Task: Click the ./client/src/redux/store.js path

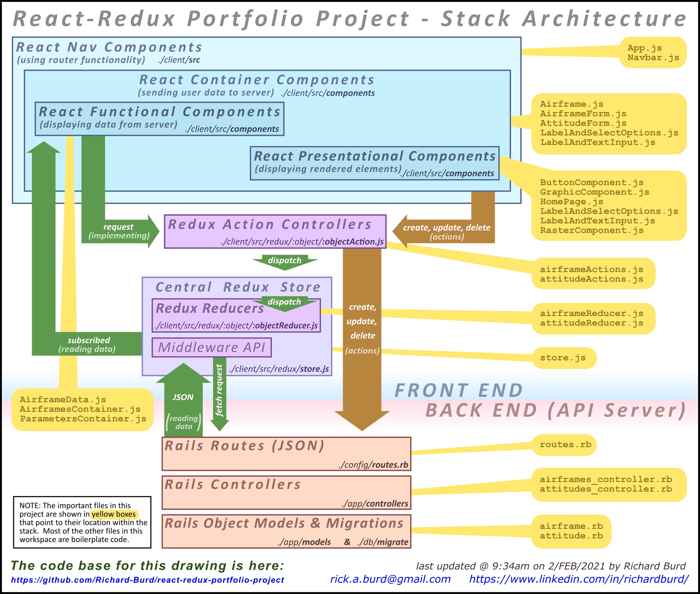Action: pyautogui.click(x=279, y=369)
